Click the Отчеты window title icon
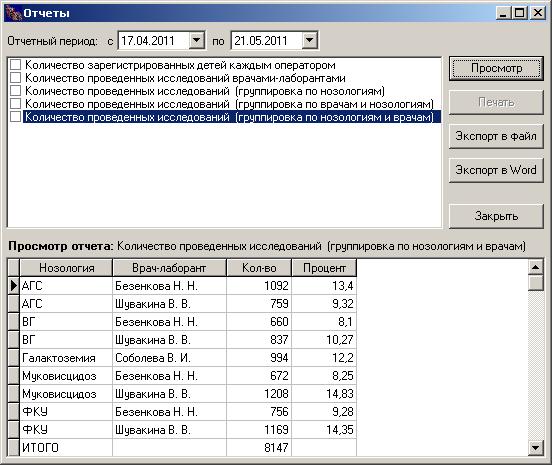The width and height of the screenshot is (552, 465). (13, 13)
